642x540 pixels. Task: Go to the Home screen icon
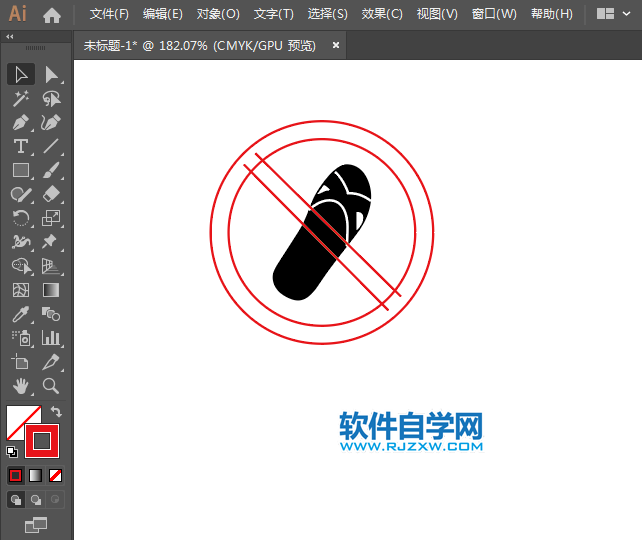click(x=52, y=16)
